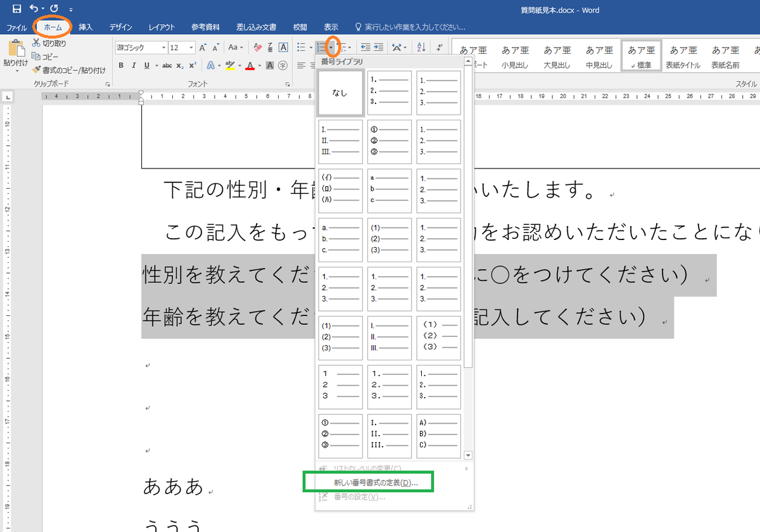Undo the last action

click(x=34, y=9)
